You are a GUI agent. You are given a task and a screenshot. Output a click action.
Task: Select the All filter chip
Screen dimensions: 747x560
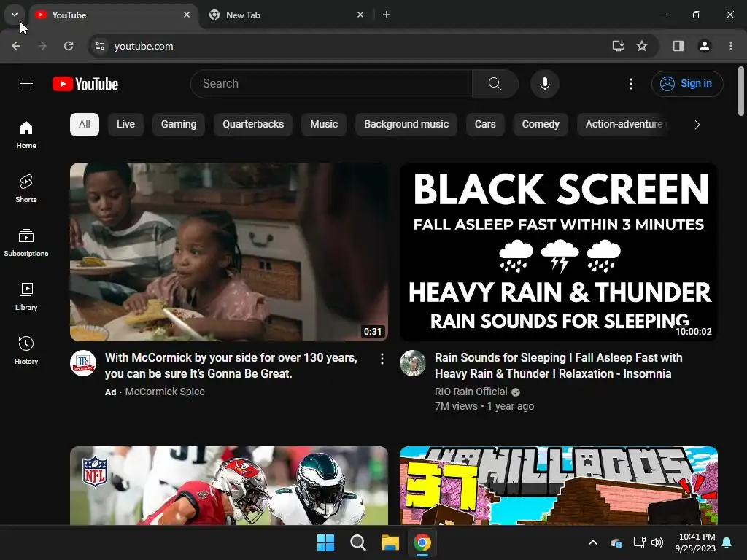point(85,124)
